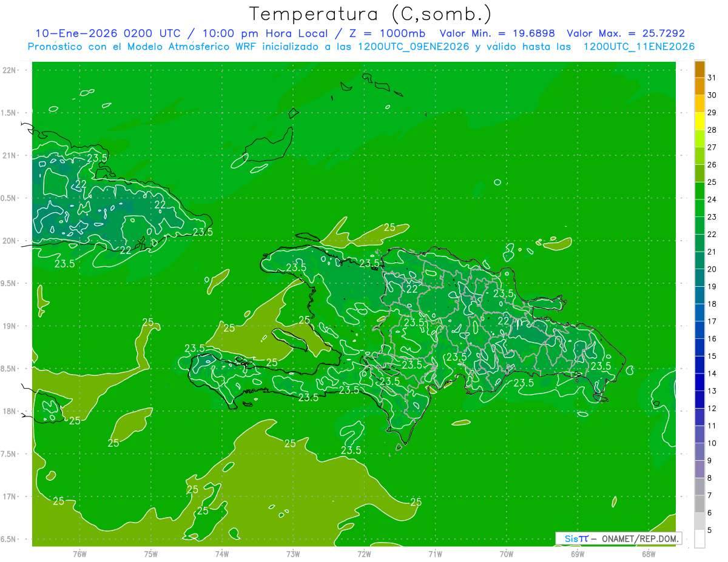Image resolution: width=728 pixels, height=562 pixels.
Task: Click the "22N" latitude axis label
Action: pyautogui.click(x=10, y=70)
